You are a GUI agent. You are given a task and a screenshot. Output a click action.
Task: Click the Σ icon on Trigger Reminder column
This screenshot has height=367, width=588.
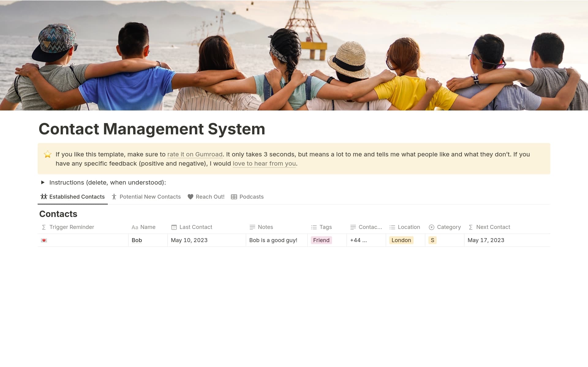point(43,227)
